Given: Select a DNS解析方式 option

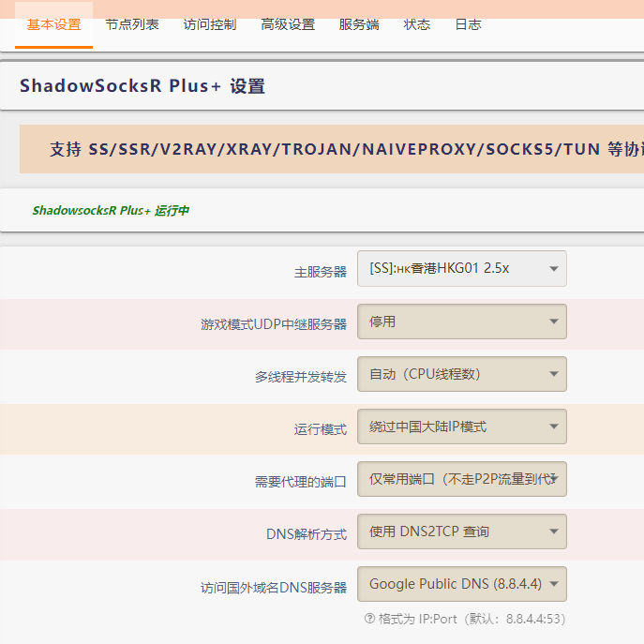Looking at the screenshot, I should pyautogui.click(x=462, y=532).
